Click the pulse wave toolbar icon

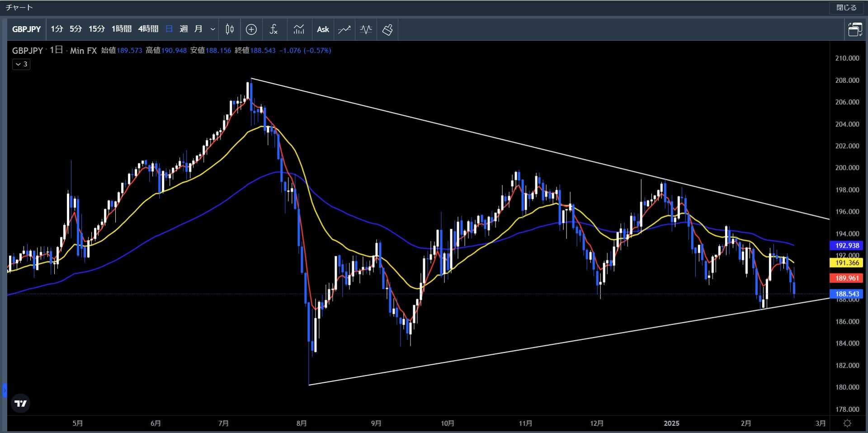coord(366,29)
